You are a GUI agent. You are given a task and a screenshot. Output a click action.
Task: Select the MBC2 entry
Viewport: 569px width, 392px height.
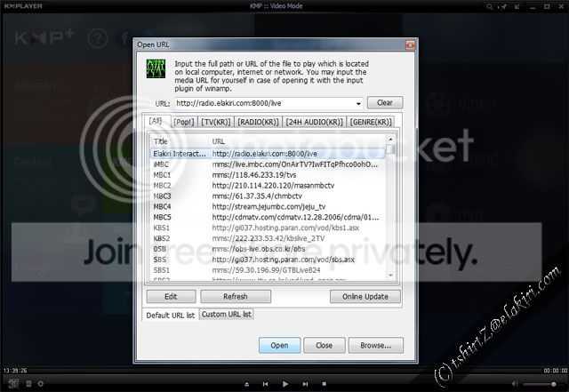268,186
